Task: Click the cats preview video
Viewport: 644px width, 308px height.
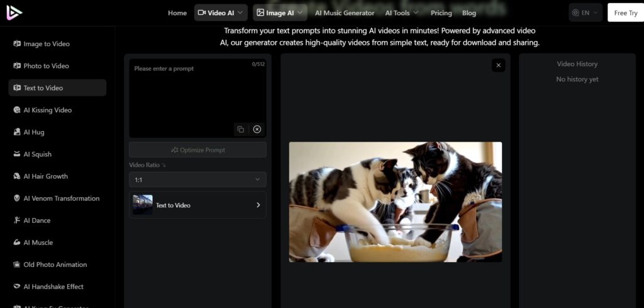Action: coord(396,202)
